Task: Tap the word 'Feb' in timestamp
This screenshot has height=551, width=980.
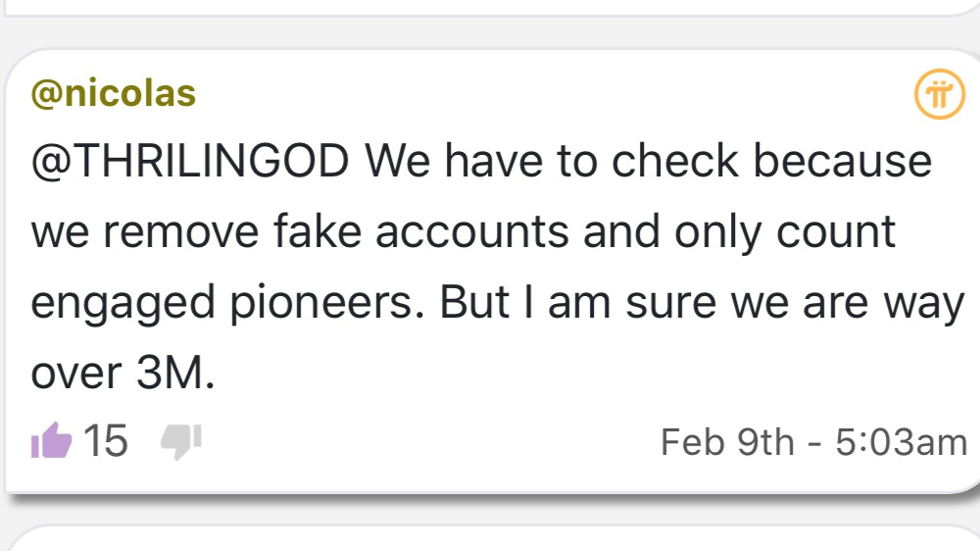Action: point(693,442)
